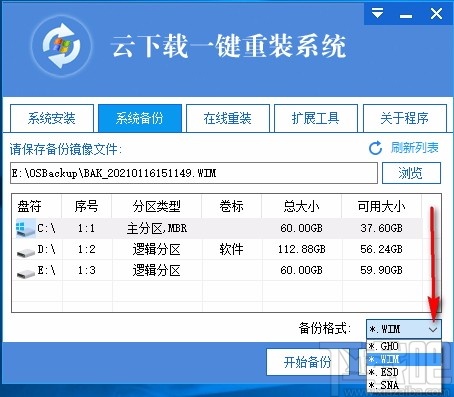Close the reinstall tool window
This screenshot has width=454, height=397.
tap(436, 14)
